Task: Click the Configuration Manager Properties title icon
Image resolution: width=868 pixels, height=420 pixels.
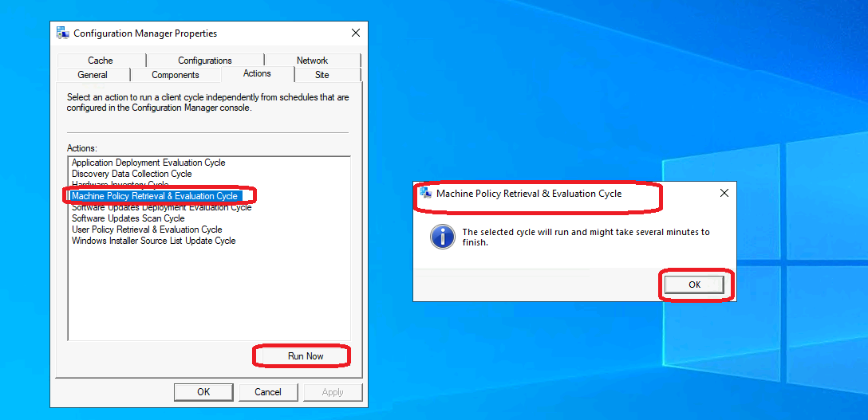Action: 62,33
